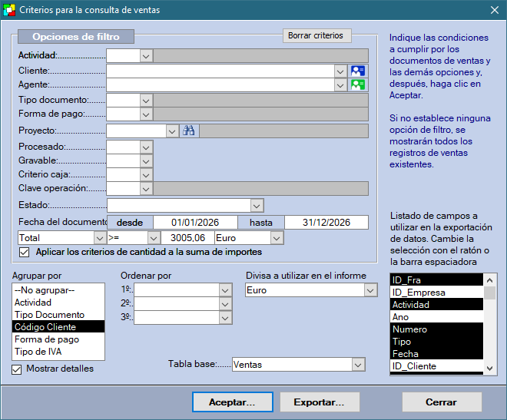Open the Actividad dropdown

pyautogui.click(x=145, y=56)
